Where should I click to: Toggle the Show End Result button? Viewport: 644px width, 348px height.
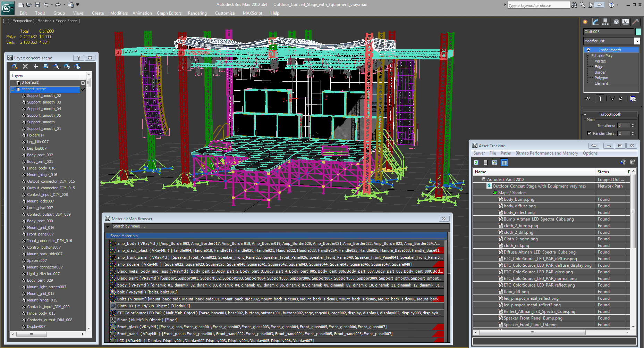600,99
